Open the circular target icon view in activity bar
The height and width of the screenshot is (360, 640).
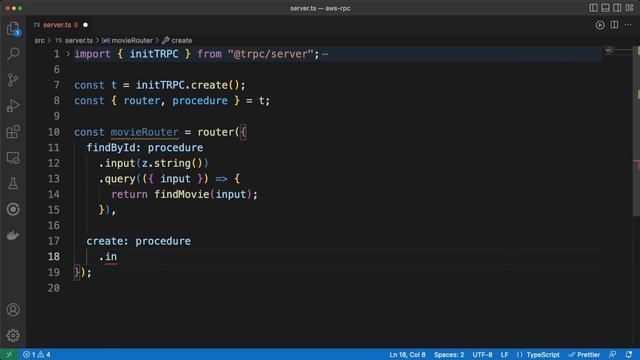point(13,209)
